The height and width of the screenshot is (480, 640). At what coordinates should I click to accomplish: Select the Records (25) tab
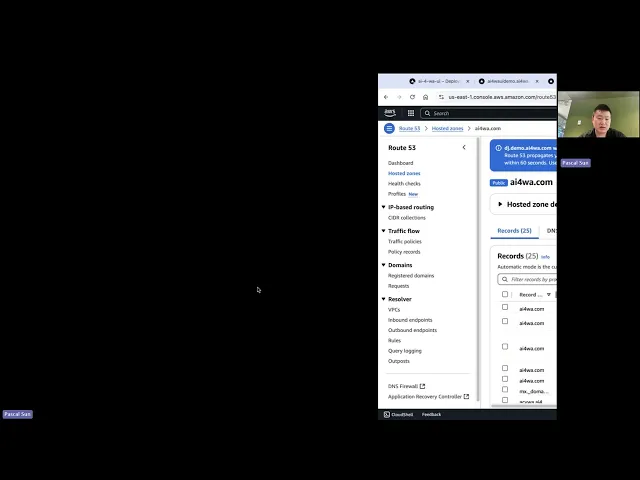[514, 231]
